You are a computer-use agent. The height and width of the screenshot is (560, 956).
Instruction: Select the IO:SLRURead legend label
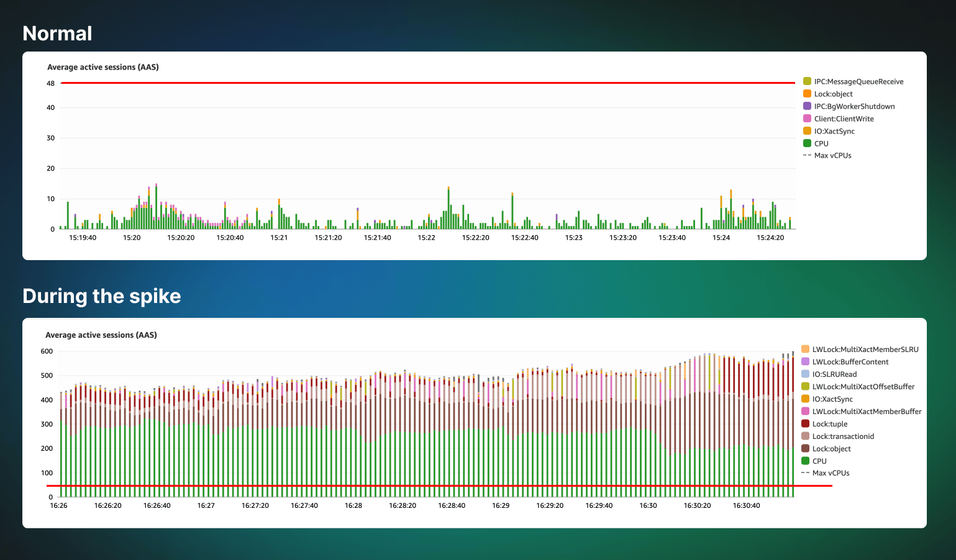click(834, 374)
